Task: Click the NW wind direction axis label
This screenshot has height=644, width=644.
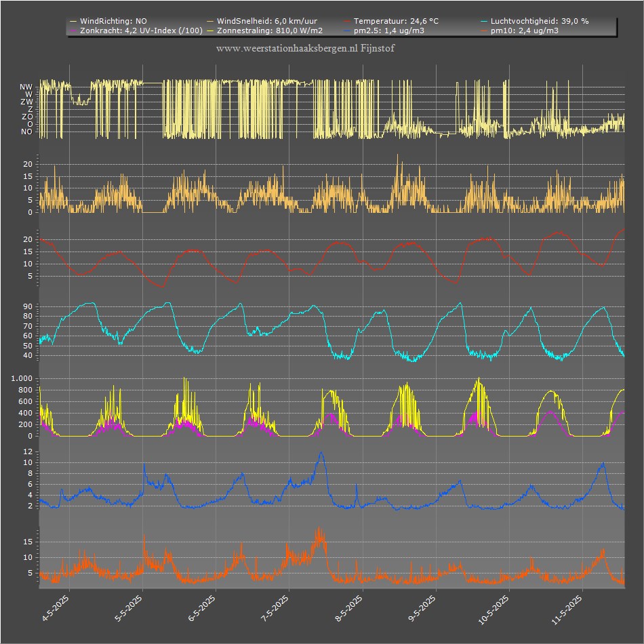Action: (x=26, y=87)
